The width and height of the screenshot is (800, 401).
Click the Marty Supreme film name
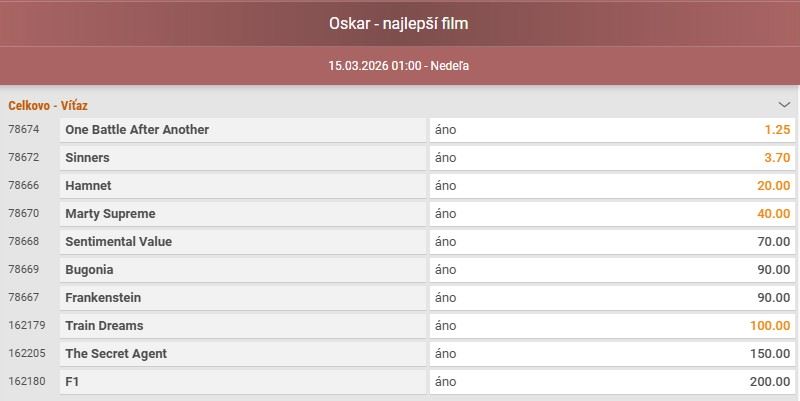pyautogui.click(x=110, y=214)
